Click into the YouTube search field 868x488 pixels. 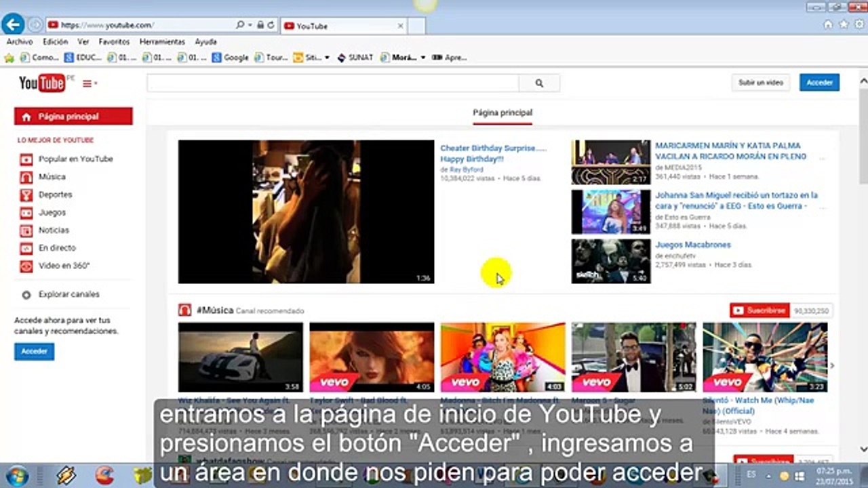pyautogui.click(x=333, y=83)
